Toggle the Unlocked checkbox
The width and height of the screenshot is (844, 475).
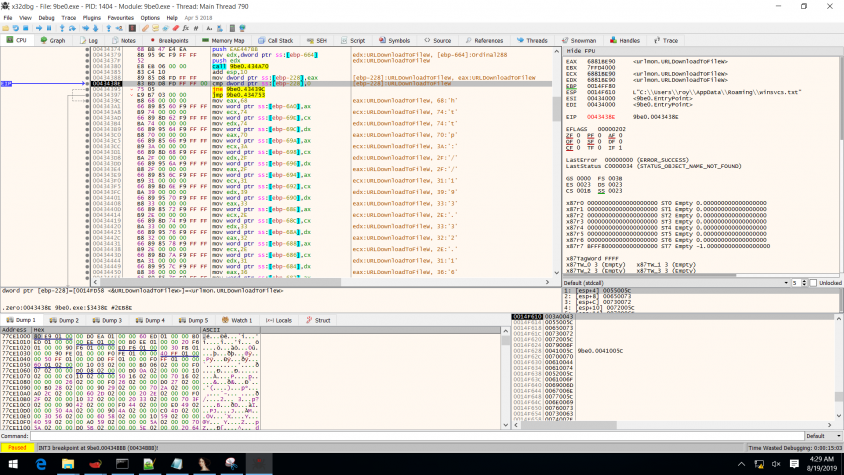(x=813, y=283)
